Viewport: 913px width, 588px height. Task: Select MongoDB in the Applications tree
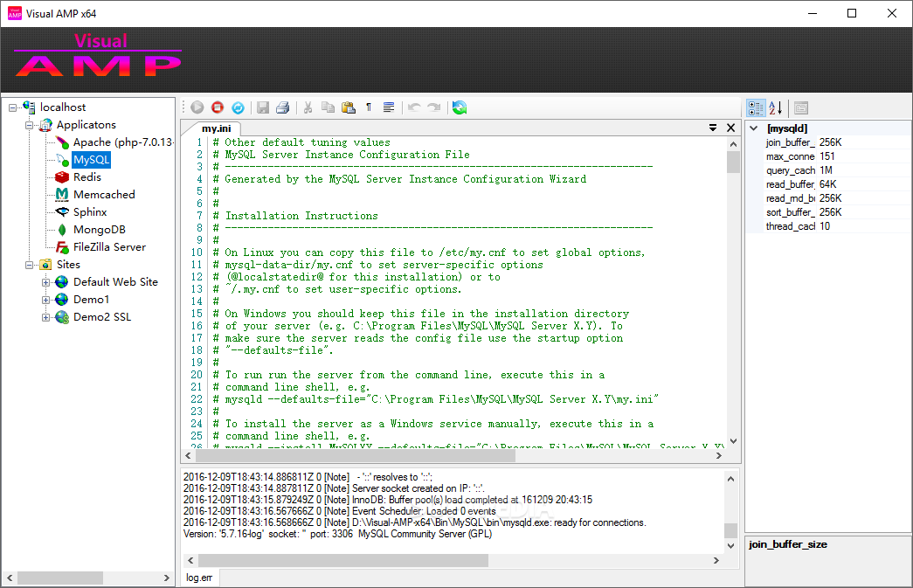(100, 230)
